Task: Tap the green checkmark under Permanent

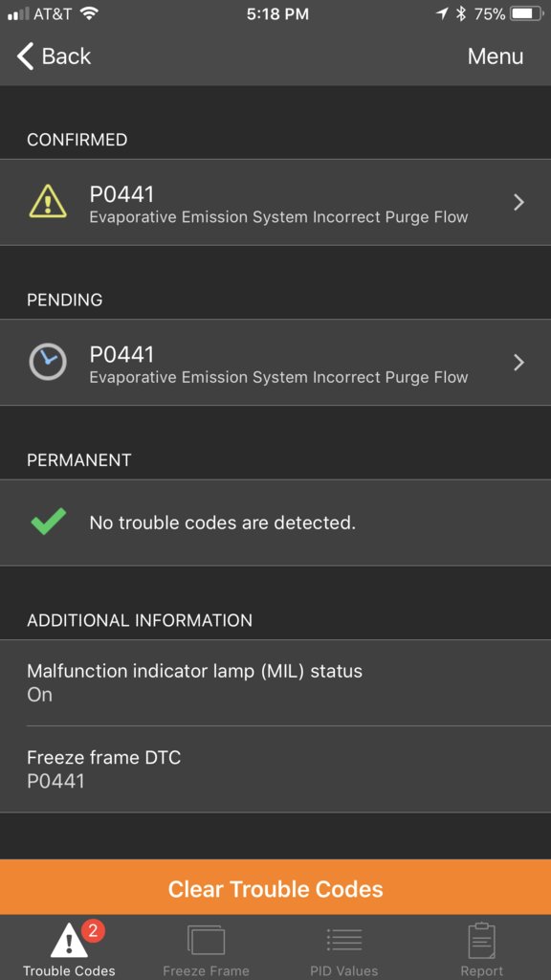Action: (48, 522)
